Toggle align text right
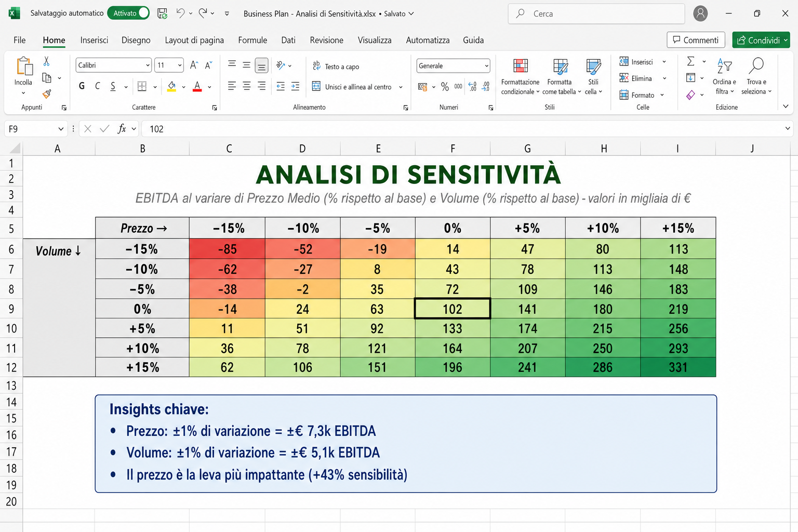Viewport: 798px width, 532px height. (262, 86)
